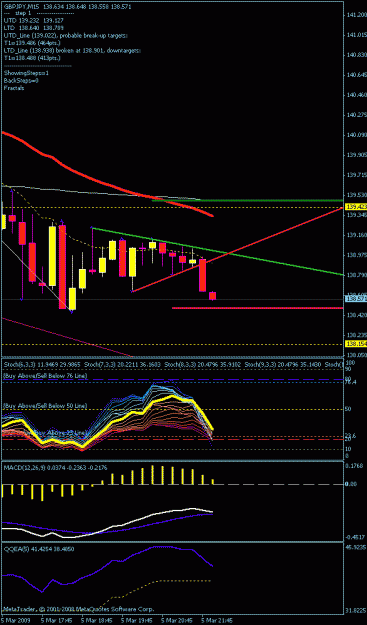Select the 'UTD_Line (139.022)' break-up targets text
This screenshot has height=625, width=367.
tap(65, 36)
